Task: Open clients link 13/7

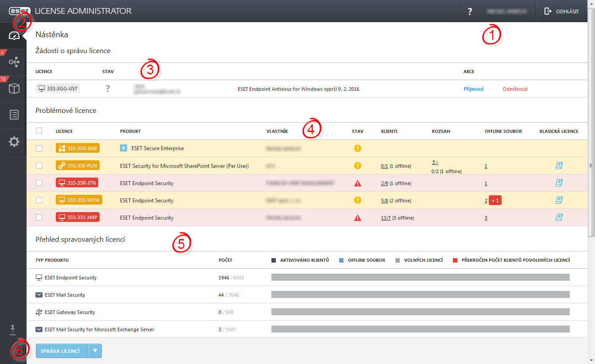Action: (x=386, y=218)
